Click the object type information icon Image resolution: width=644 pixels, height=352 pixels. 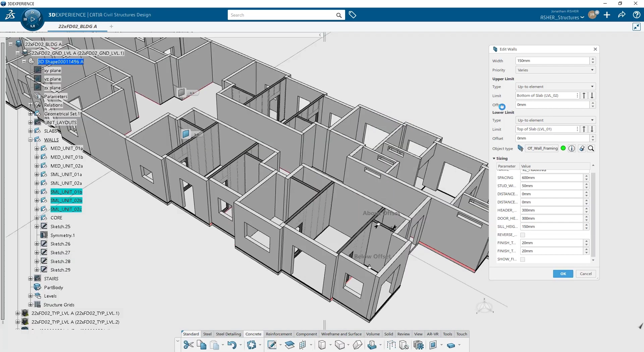(572, 148)
